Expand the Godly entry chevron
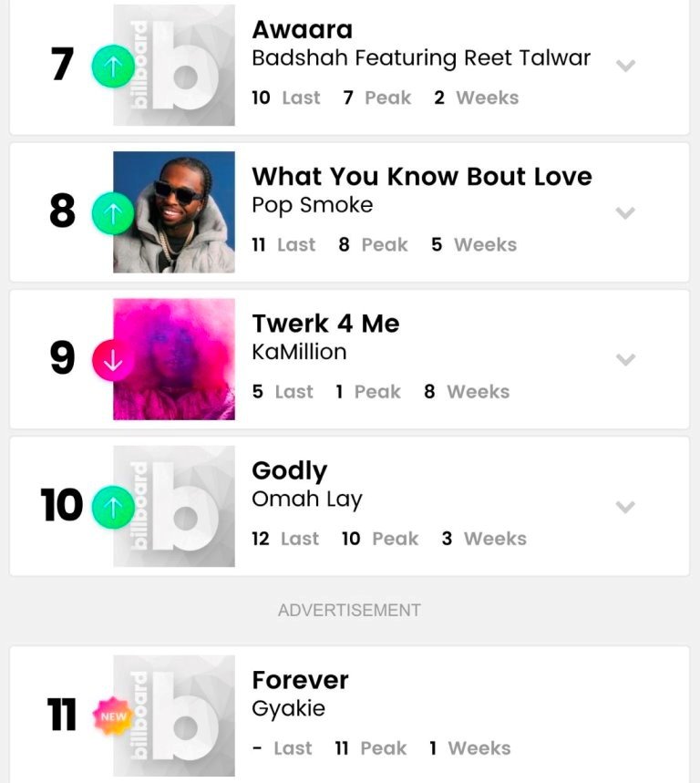Image resolution: width=700 pixels, height=783 pixels. click(625, 507)
